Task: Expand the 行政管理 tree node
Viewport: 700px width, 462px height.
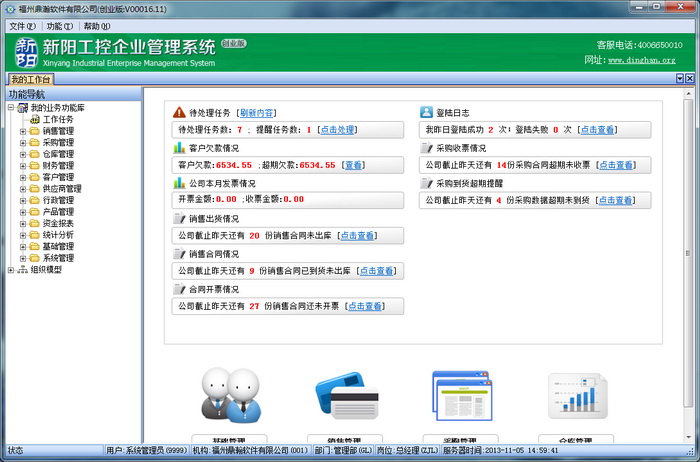Action: click(23, 200)
